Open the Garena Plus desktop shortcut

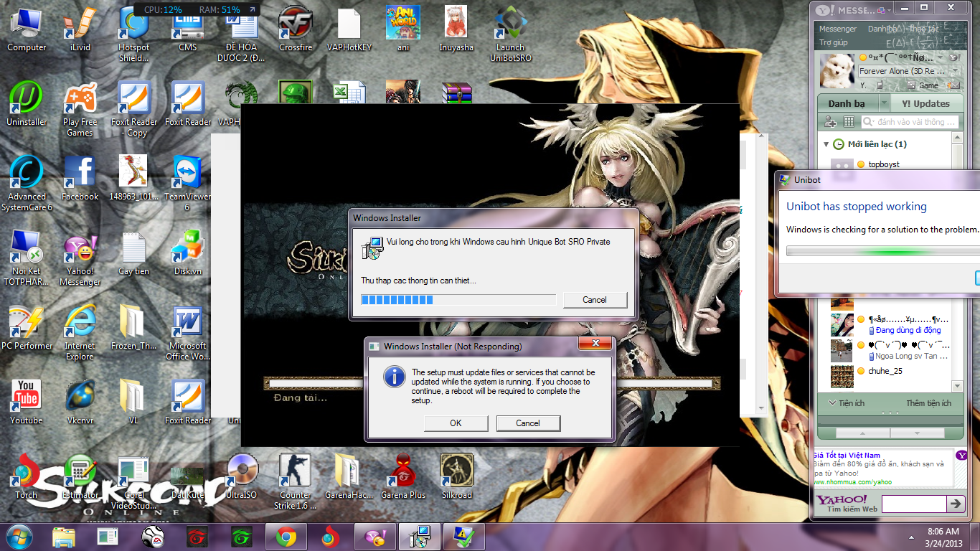pos(403,477)
